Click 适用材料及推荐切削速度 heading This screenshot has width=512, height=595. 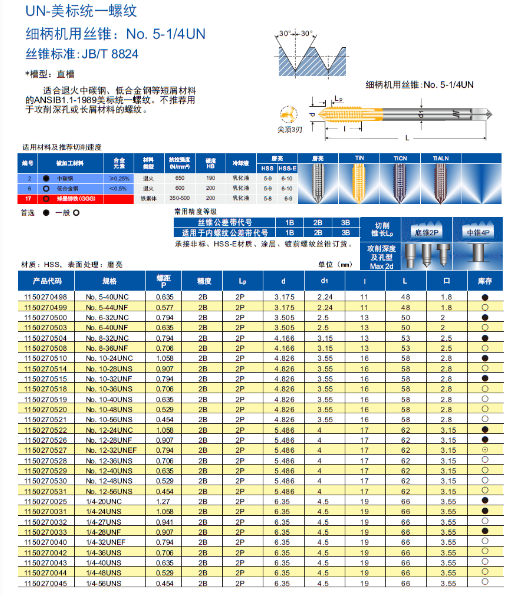pyautogui.click(x=62, y=147)
